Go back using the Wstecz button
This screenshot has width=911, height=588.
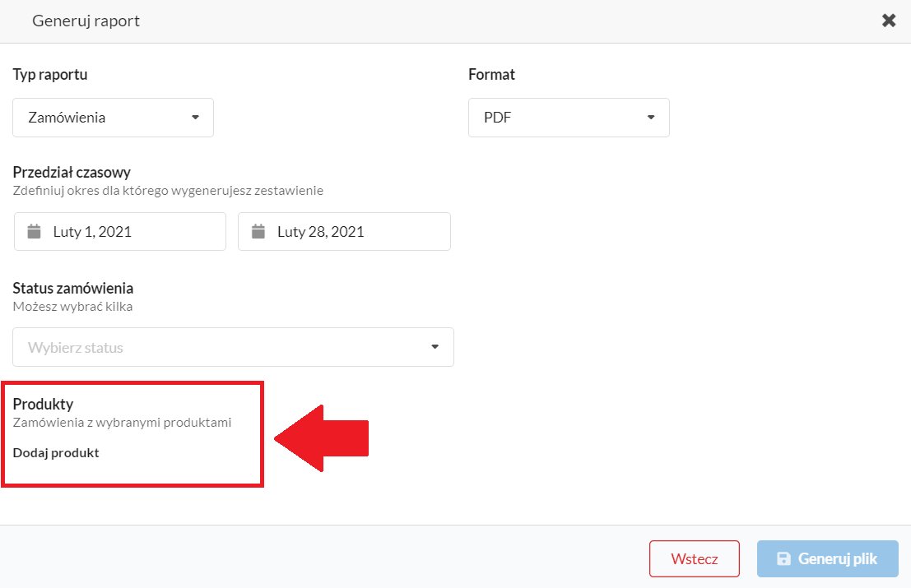695,559
